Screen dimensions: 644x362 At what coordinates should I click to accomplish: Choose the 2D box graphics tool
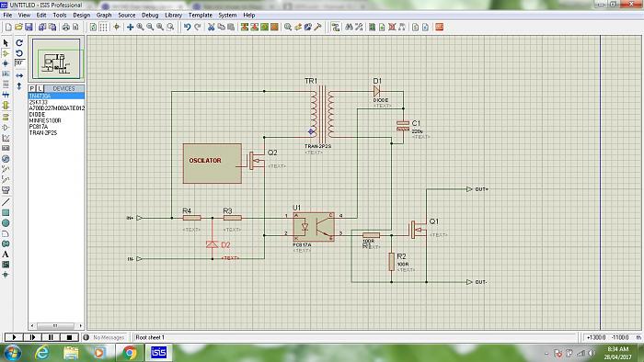pos(6,212)
